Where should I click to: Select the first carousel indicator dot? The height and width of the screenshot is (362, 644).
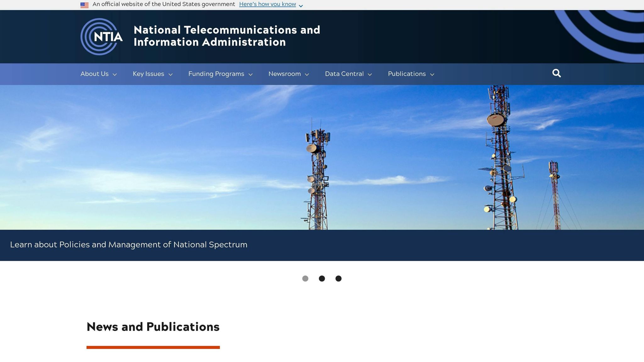[x=305, y=278]
